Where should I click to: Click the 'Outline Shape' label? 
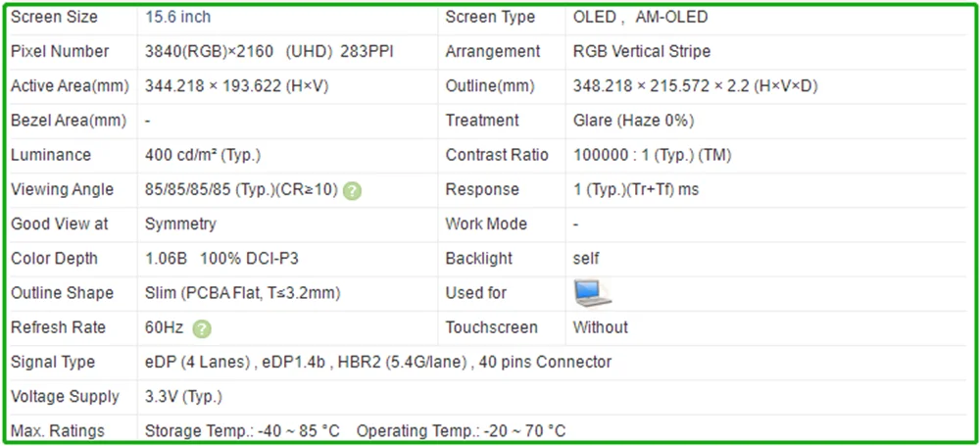coord(62,293)
